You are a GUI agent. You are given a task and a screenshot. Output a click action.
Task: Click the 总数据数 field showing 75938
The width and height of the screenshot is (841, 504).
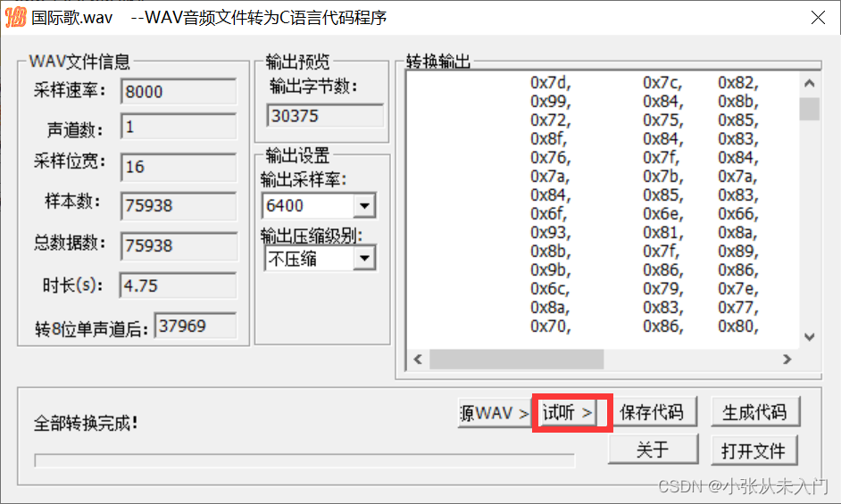[x=179, y=245]
